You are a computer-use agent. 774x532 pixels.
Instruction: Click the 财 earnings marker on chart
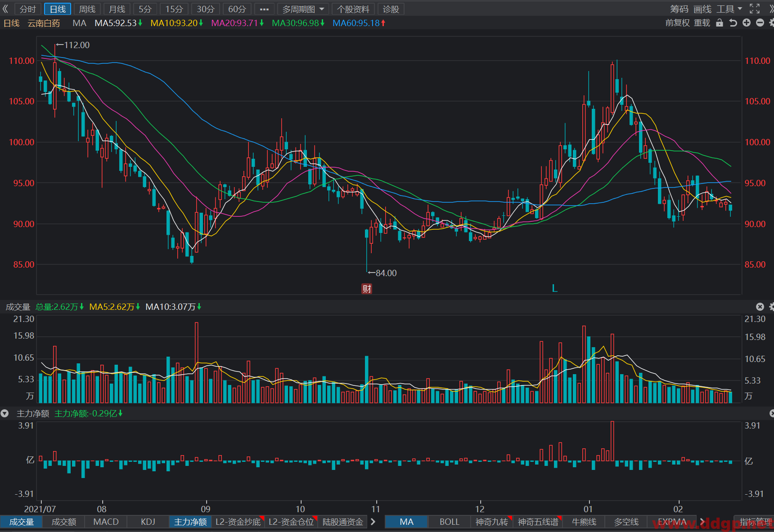coord(367,289)
